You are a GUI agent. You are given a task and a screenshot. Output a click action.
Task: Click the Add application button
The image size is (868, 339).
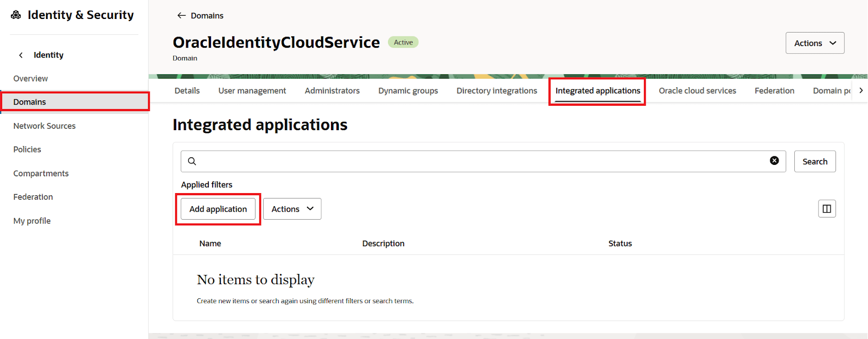[218, 209]
